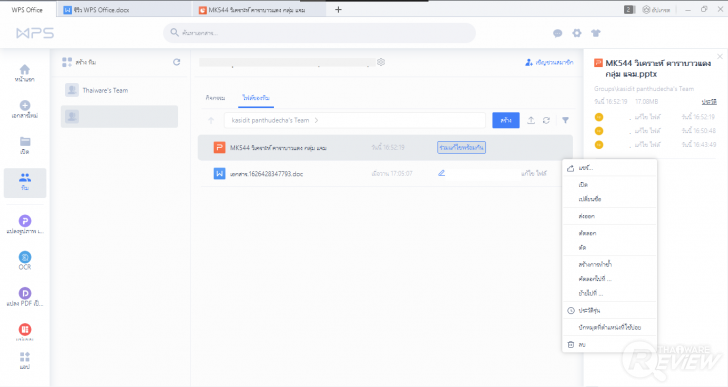Screen dimensions: 728x387
Task: Switch to the WPS Office.docx tab
Action: pyautogui.click(x=124, y=10)
